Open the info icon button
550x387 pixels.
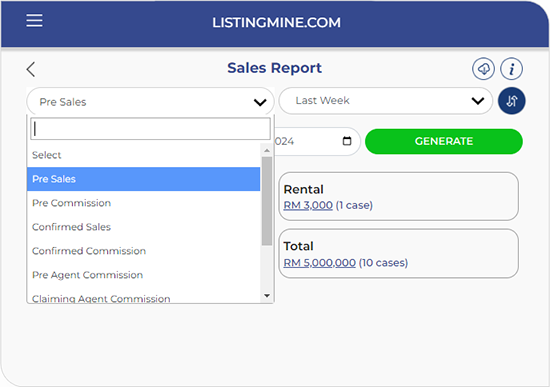(x=511, y=69)
